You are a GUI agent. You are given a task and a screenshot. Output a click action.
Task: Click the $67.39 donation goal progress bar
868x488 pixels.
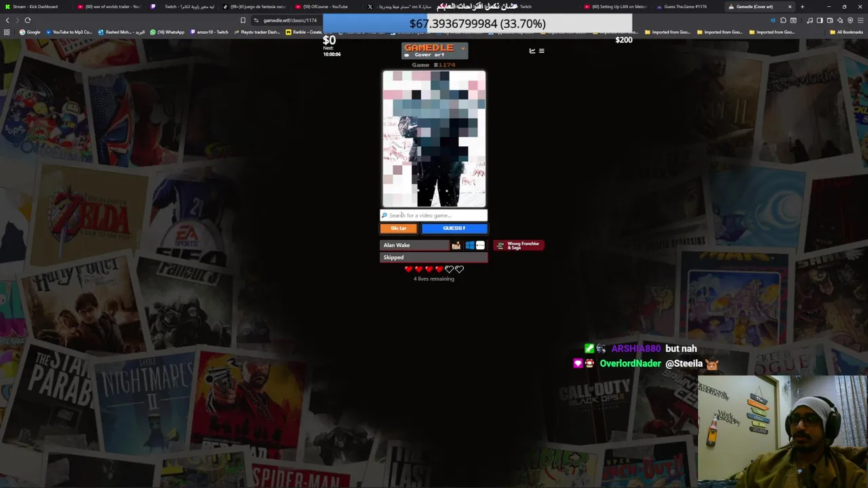pyautogui.click(x=477, y=24)
